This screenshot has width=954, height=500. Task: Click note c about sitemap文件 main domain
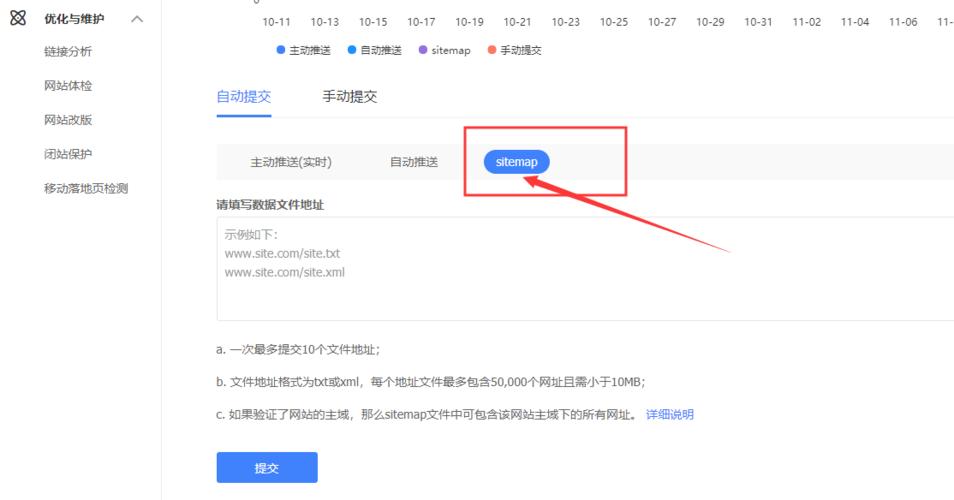pyautogui.click(x=427, y=415)
